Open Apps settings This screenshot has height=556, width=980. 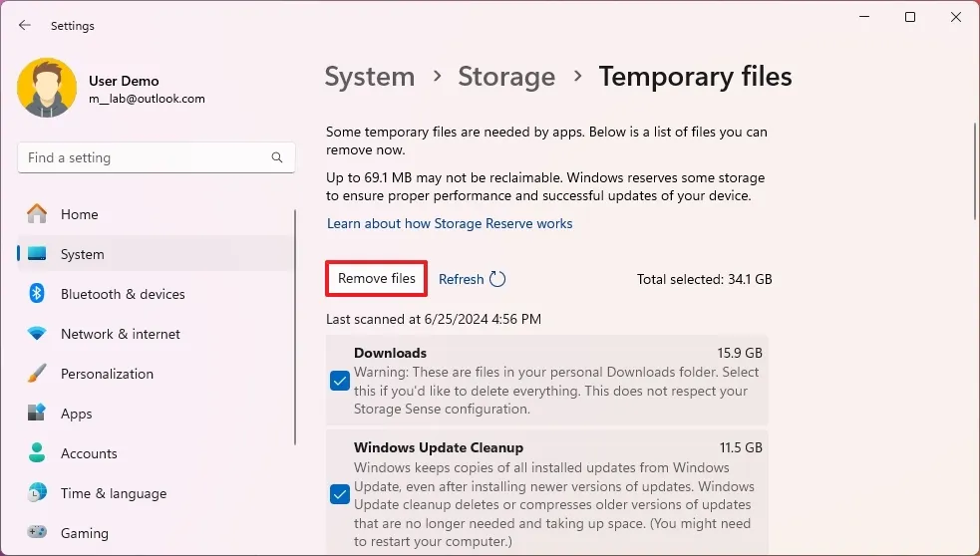pos(156,414)
